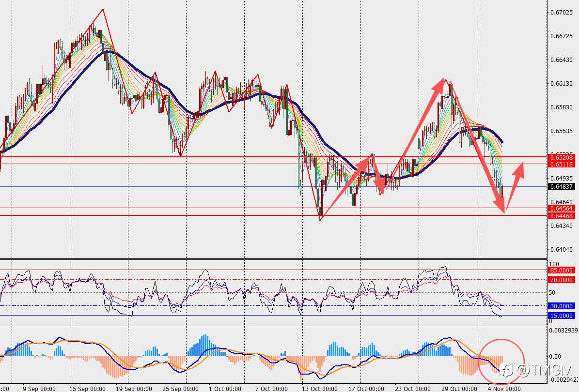Click the 7 Oct 00:00 date label
The image size is (579, 392).
(x=271, y=389)
